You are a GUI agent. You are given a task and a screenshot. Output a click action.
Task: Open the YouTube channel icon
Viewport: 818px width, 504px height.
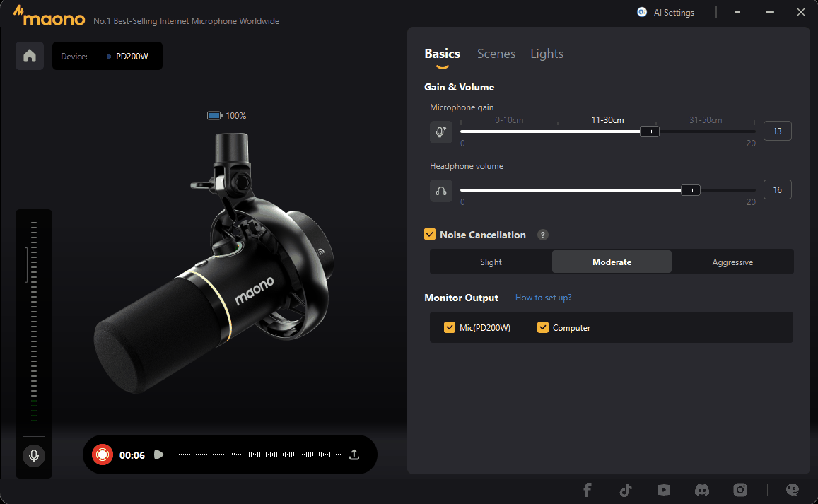pyautogui.click(x=664, y=490)
